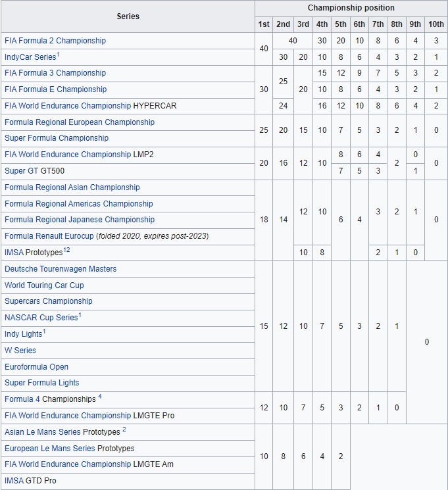Click footnote 1 next to Indy Lights
The image size is (448, 490).
(x=44, y=331)
